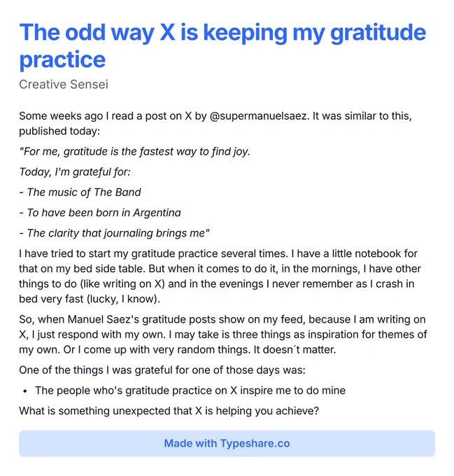The width and height of the screenshot is (454, 476).
Task: Click 'To have been born in Argentina' line
Action: click(100, 213)
